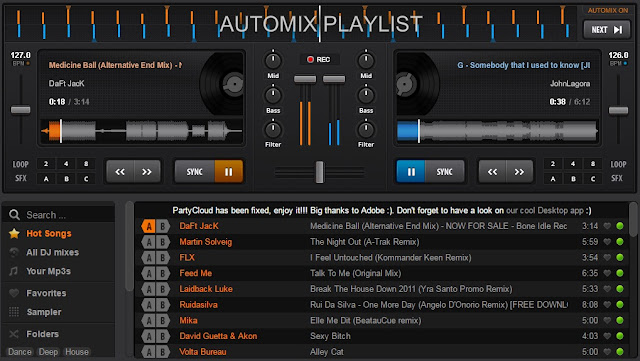Viewport: 640px width, 361px height.
Task: Sync the left deck tempo
Action: click(195, 172)
